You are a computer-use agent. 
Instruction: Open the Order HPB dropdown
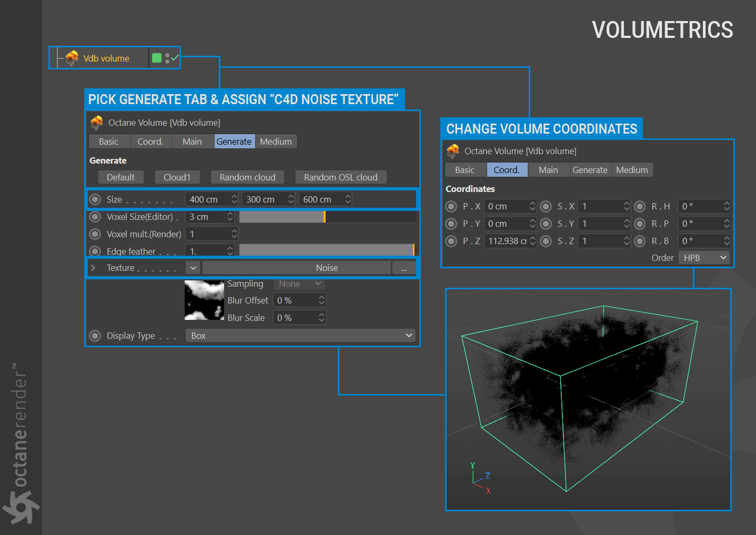(704, 258)
